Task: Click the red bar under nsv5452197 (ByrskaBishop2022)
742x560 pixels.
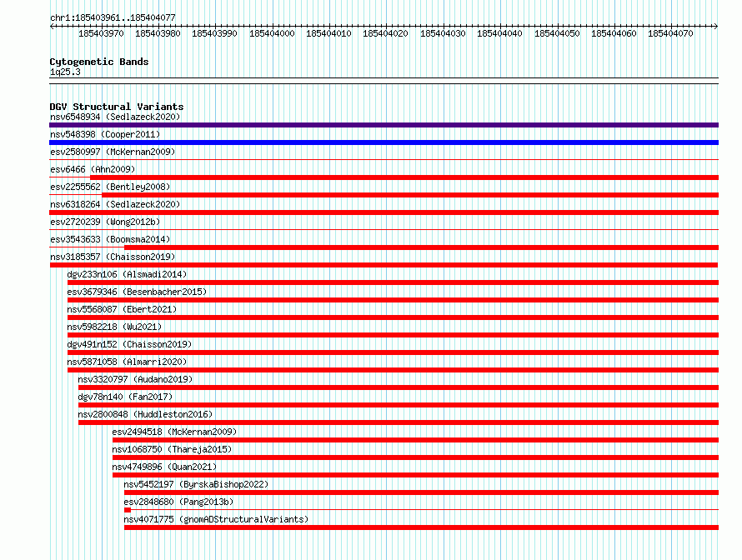Action: [421, 492]
